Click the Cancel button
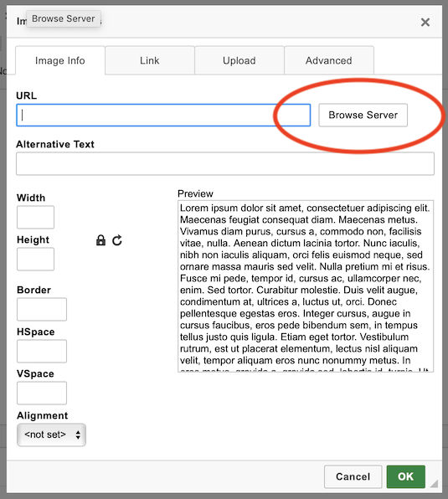Screen dimensions: 448x499 point(353,476)
